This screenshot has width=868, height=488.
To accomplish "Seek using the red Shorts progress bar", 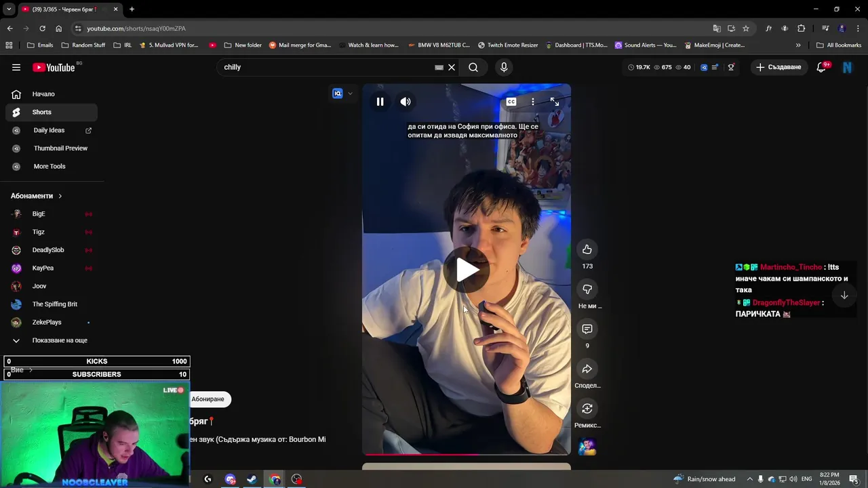I will coord(467,454).
